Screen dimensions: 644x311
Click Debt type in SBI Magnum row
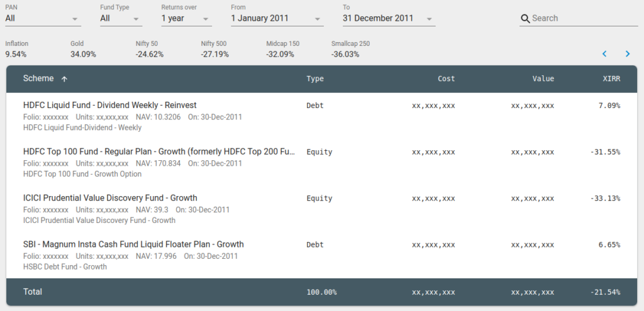315,244
